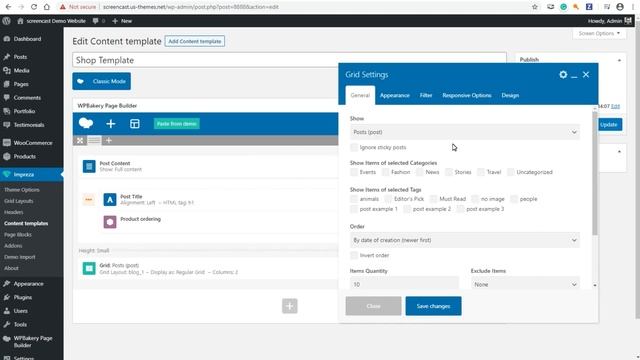Screen dimensions: 640x360
Task: Switch to Classic Mode
Action: point(102,81)
